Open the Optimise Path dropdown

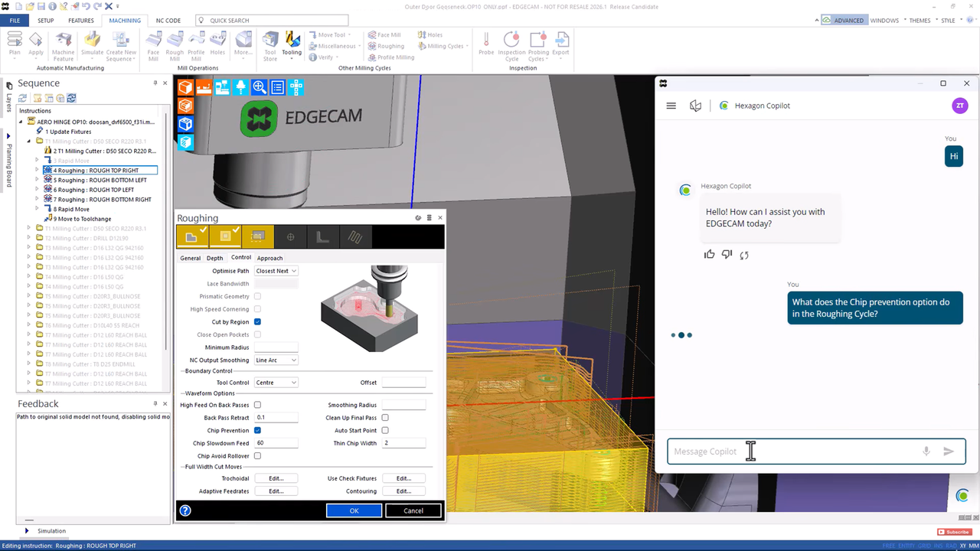[x=276, y=271]
